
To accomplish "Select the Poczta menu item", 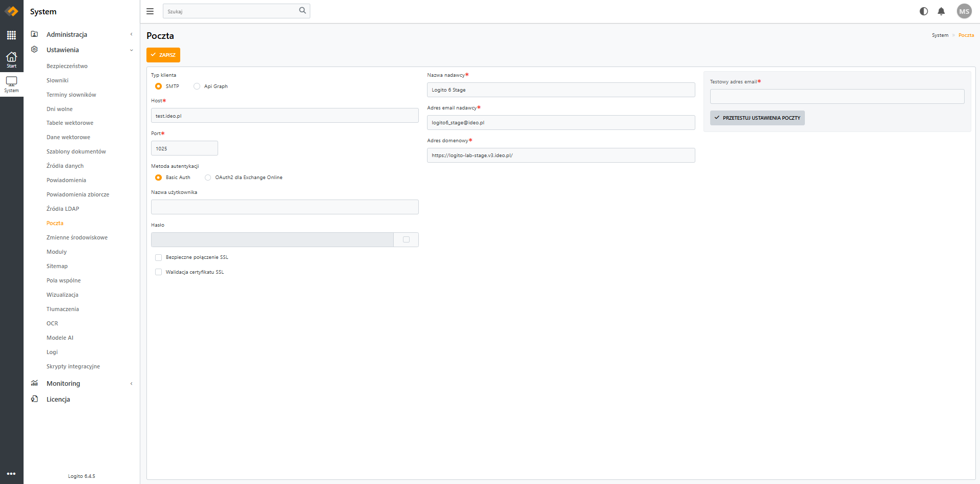I will tap(55, 223).
